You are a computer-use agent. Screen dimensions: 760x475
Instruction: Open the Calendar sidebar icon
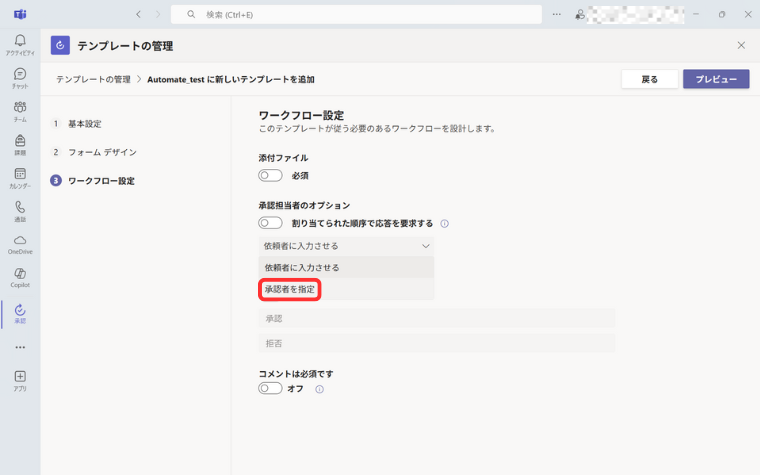(20, 178)
